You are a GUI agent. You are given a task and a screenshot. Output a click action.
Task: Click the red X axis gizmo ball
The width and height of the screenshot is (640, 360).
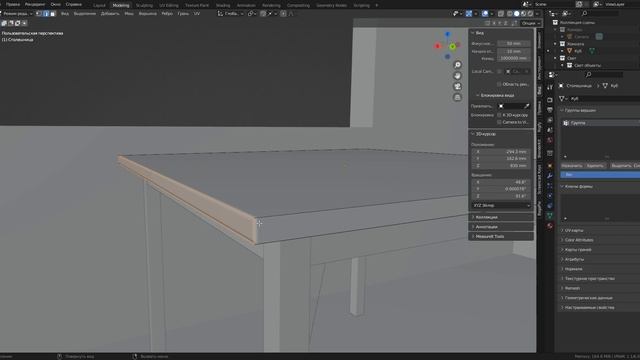pos(438,46)
